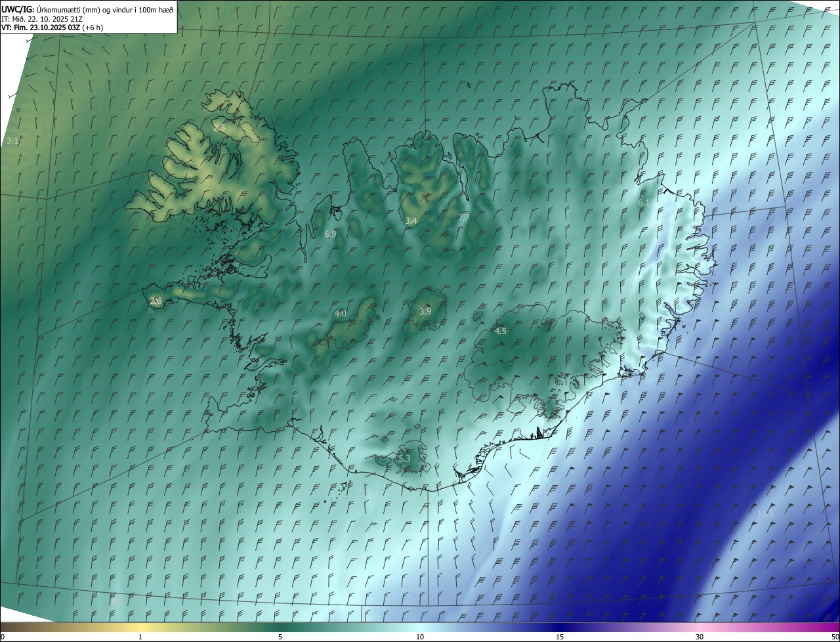Click the legend label 50
Viewport: 840px width, 642px height.
click(x=835, y=637)
